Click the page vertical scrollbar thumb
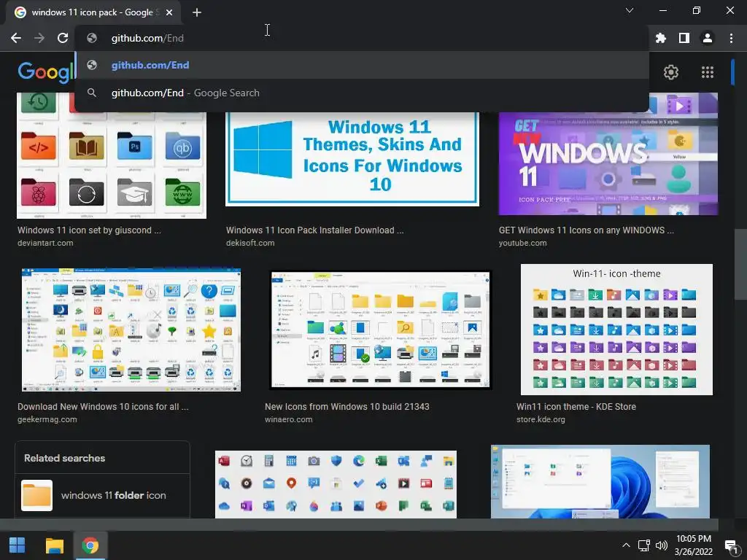The width and height of the screenshot is (747, 560). pyautogui.click(x=740, y=264)
